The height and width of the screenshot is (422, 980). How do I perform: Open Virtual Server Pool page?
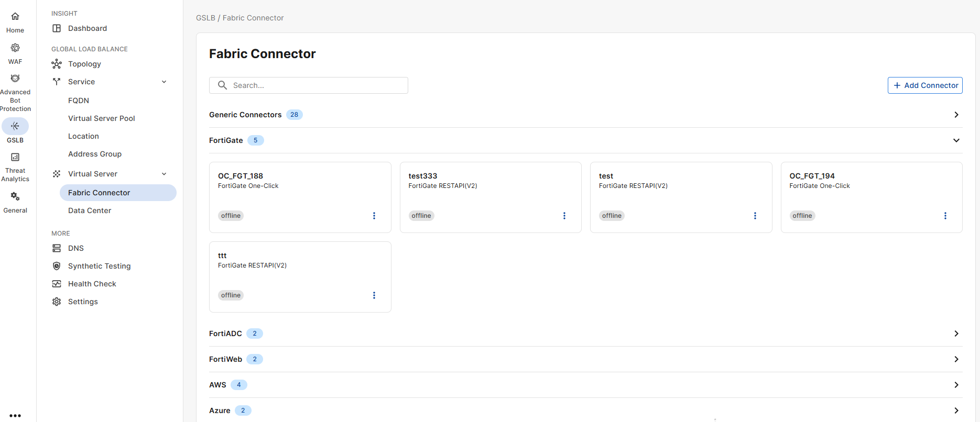click(101, 118)
